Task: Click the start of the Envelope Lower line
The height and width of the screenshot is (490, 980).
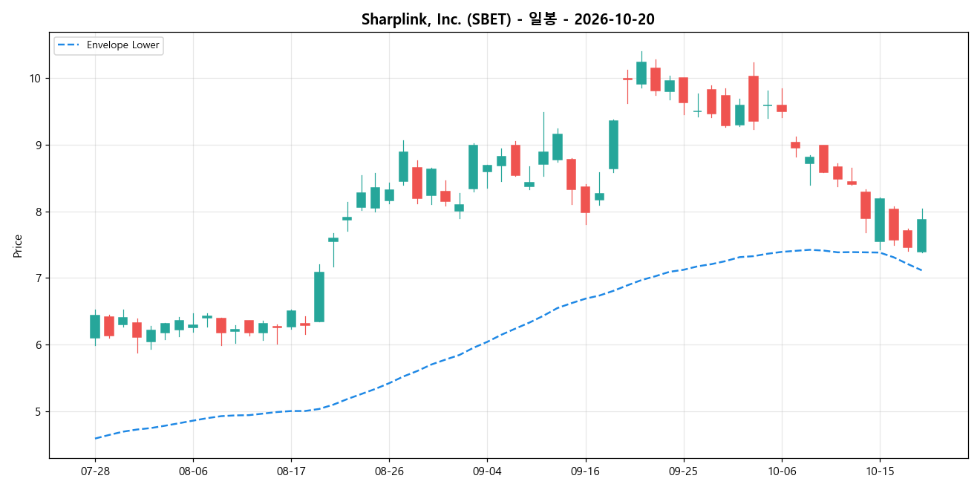Action: tap(96, 438)
